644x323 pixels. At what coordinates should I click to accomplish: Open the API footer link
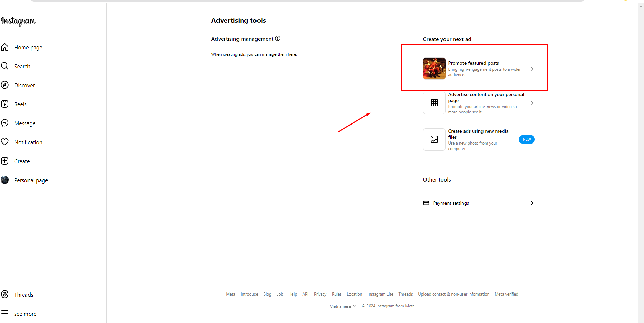[x=305, y=294]
